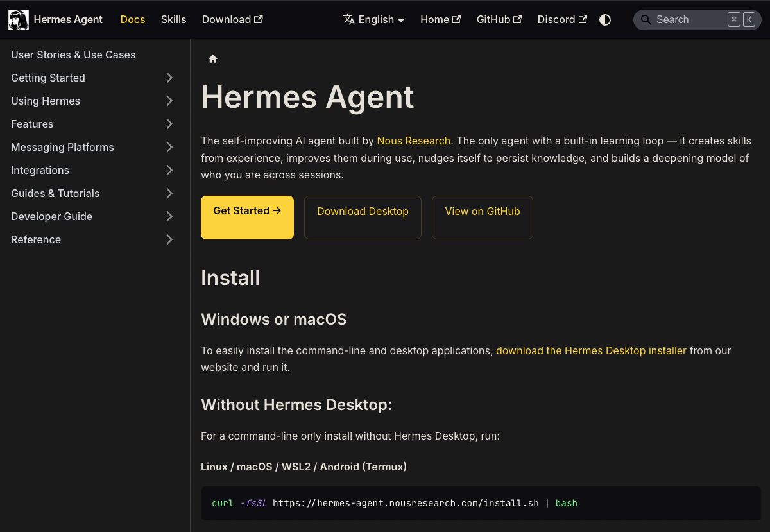Click the external-link icon next to GitHub
770x532 pixels.
pyautogui.click(x=518, y=19)
